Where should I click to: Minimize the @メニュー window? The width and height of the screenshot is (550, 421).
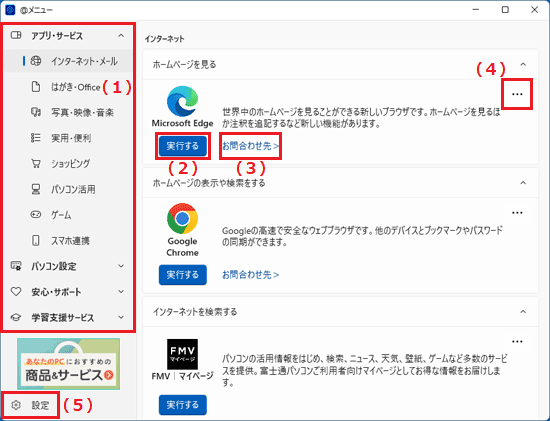point(476,9)
